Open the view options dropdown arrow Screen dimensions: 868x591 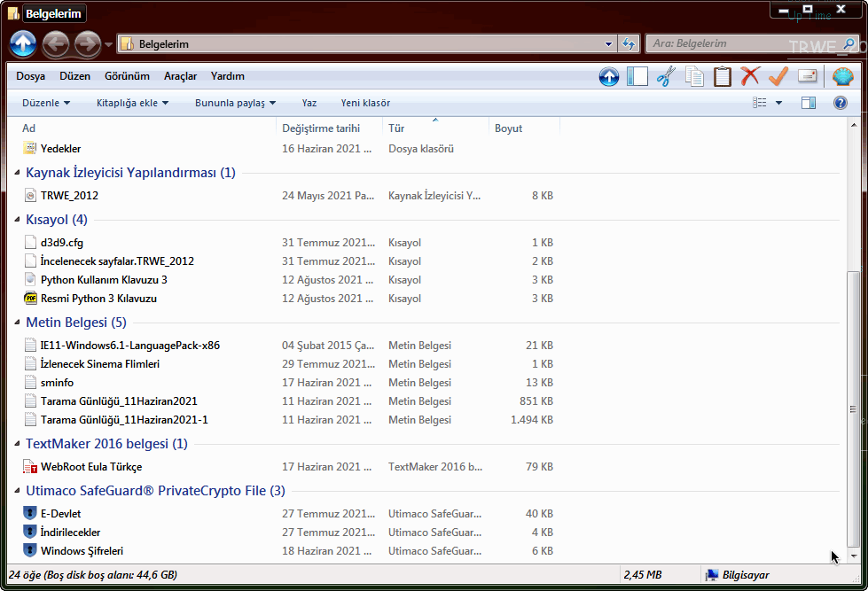tap(778, 103)
